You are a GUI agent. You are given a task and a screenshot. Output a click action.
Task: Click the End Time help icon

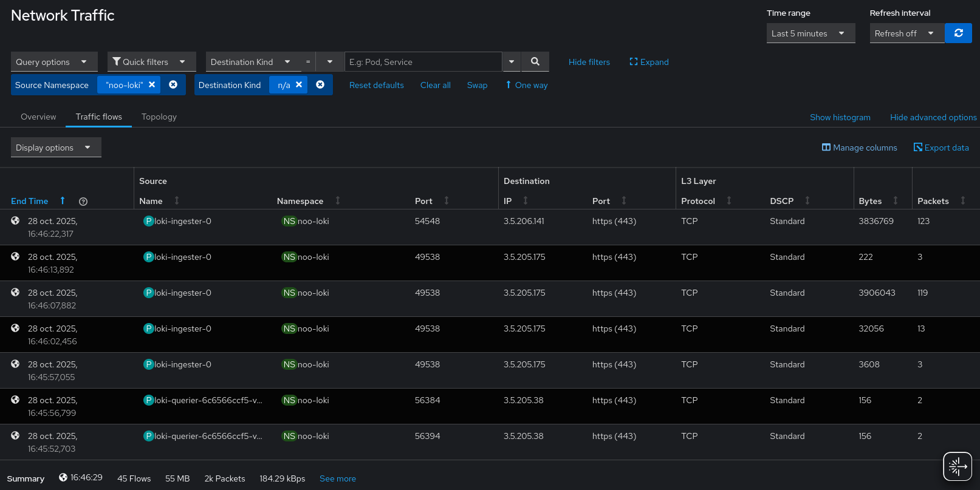click(83, 202)
